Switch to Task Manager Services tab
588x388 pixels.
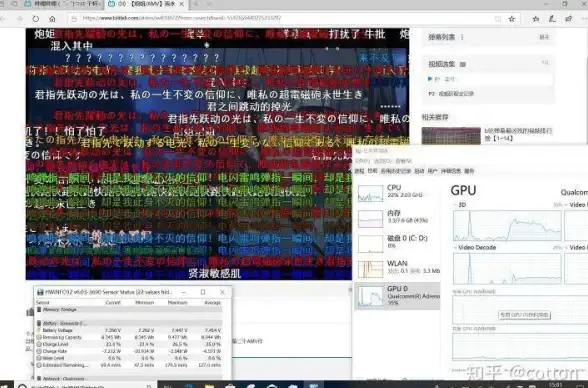(469, 171)
